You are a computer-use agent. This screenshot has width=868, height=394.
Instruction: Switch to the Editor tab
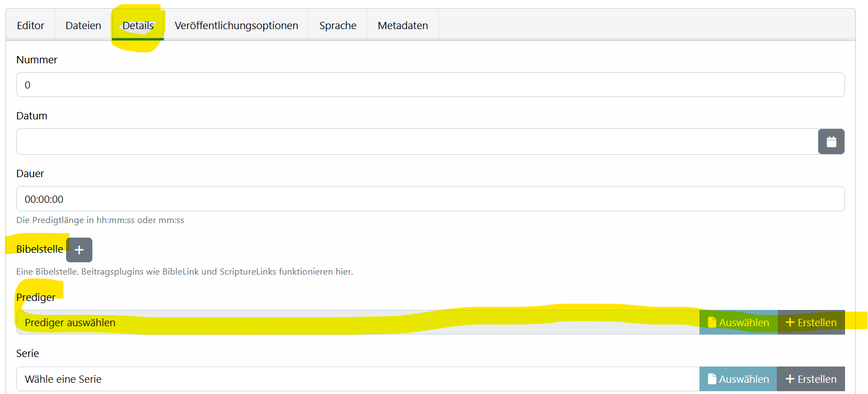click(x=30, y=25)
